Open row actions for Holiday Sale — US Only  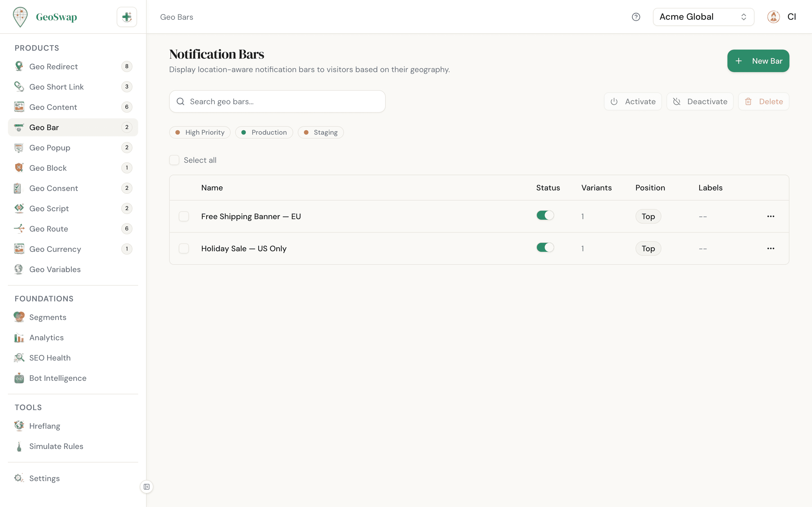coord(771,248)
